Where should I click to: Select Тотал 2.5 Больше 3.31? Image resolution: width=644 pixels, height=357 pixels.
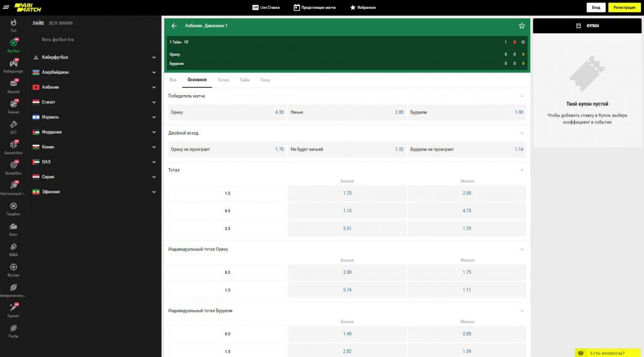(347, 229)
